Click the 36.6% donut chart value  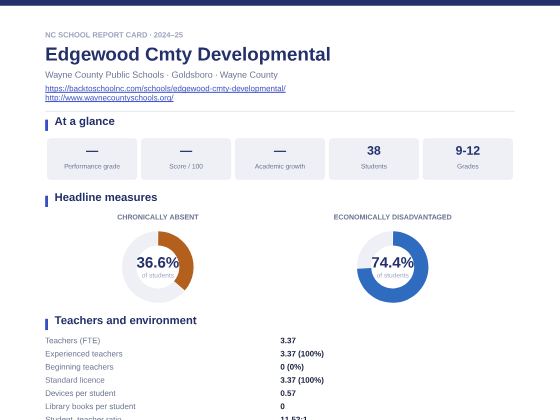click(x=158, y=262)
